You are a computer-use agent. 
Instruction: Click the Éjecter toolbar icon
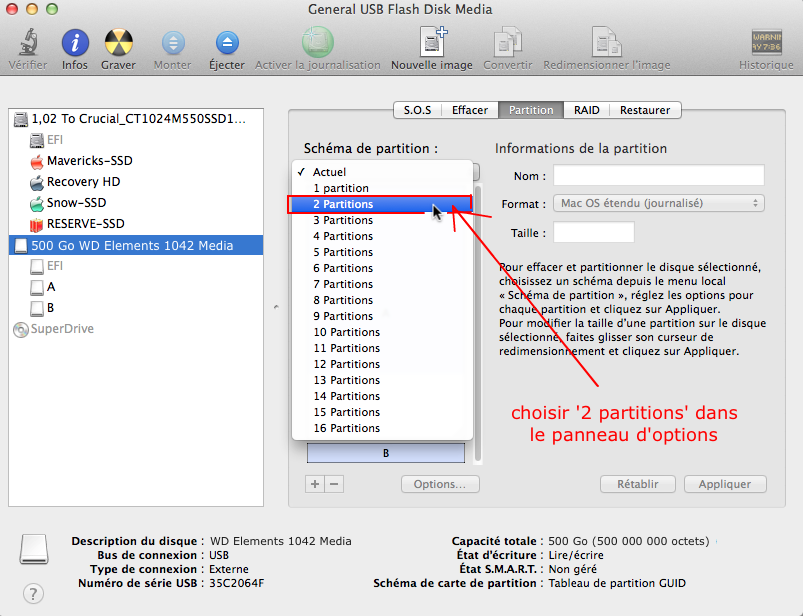point(227,43)
